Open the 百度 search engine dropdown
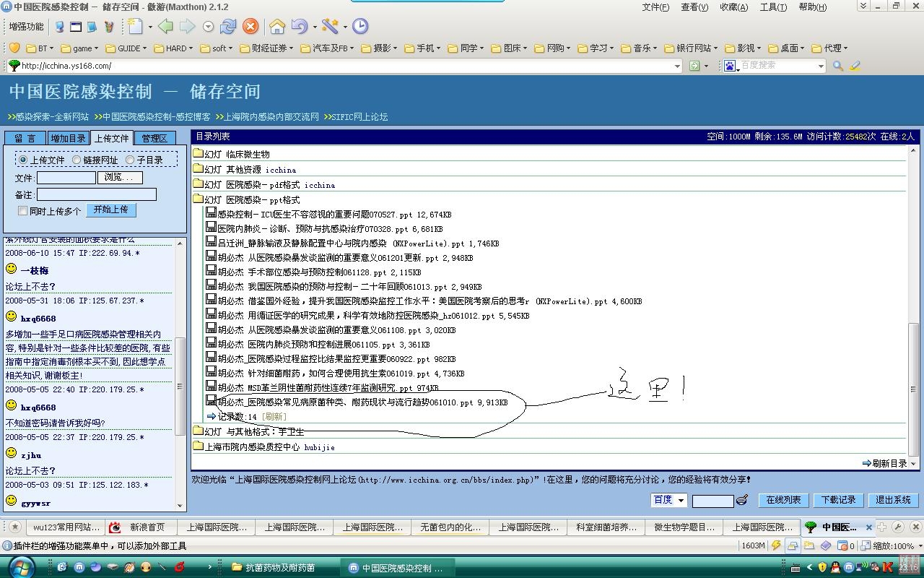The image size is (924, 578). (668, 500)
